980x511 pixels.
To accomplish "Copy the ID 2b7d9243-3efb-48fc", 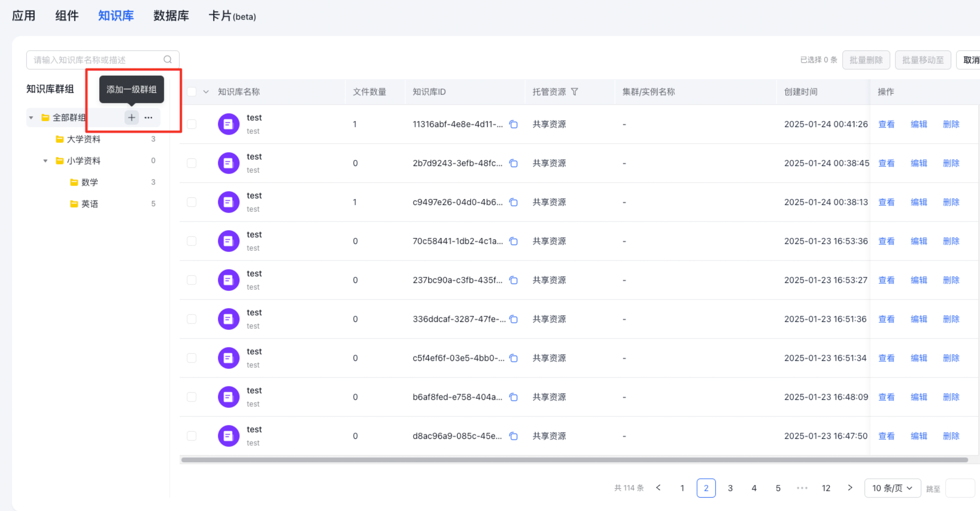I will point(513,163).
